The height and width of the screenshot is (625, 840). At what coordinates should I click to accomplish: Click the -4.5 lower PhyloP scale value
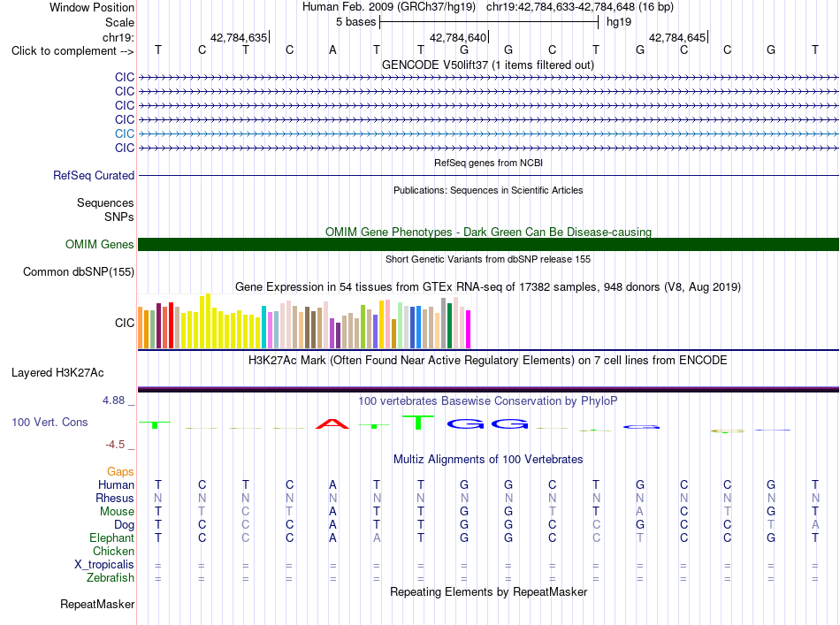(x=115, y=445)
